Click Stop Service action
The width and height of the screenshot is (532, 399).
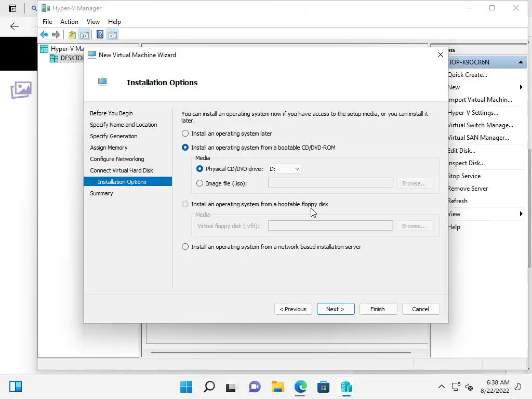coord(464,176)
